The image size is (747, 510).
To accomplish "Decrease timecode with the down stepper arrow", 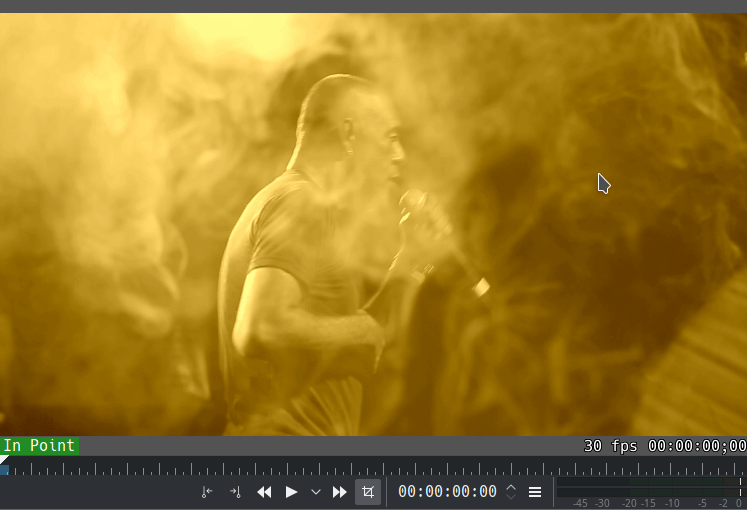I will (x=511, y=496).
